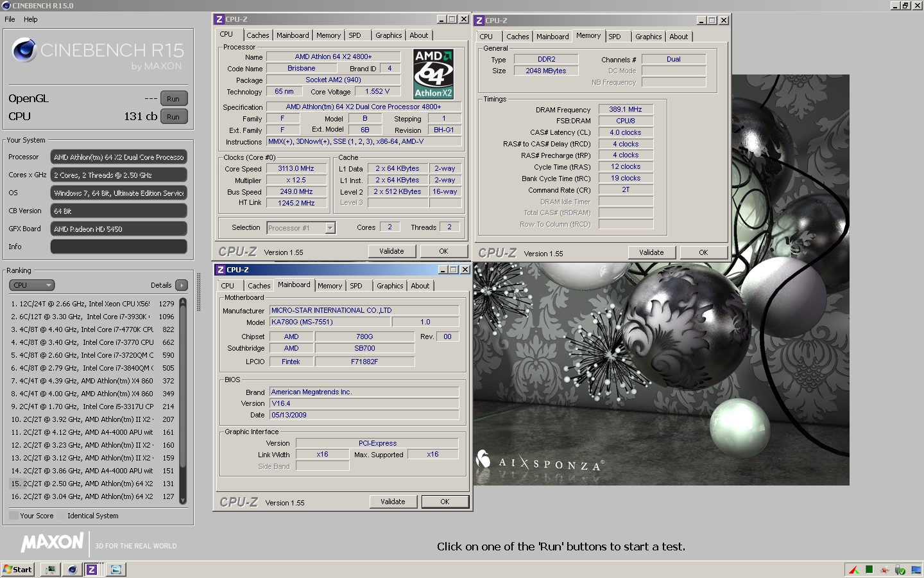Select About tab in CPU-Z Memory window

coord(679,37)
